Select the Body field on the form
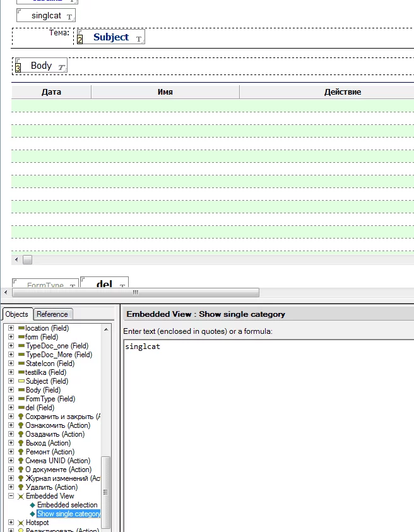This screenshot has height=532, width=414. click(41, 66)
